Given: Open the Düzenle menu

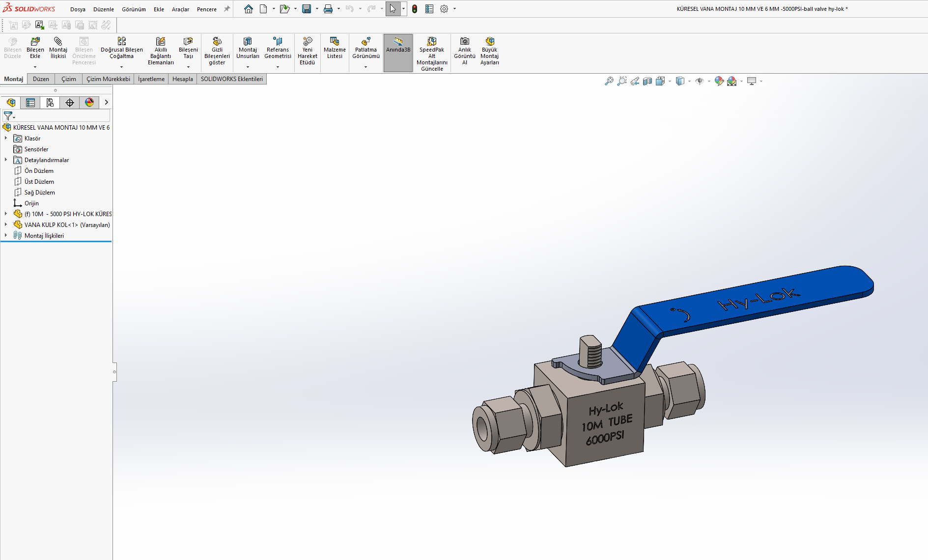Looking at the screenshot, I should [104, 9].
